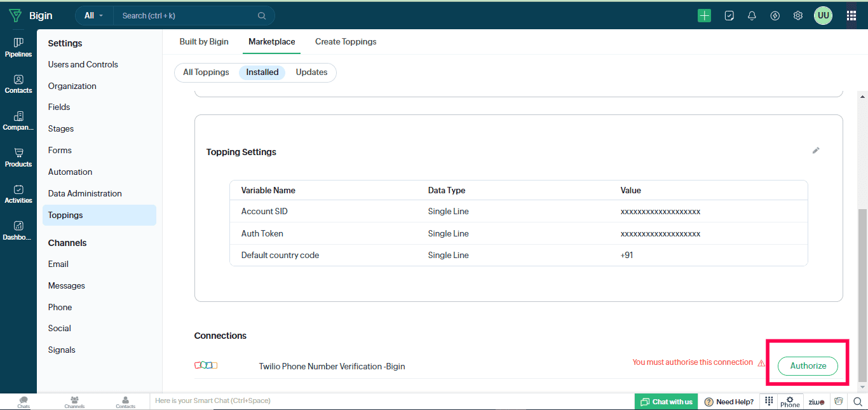
Task: Open Users and Controls settings
Action: (x=83, y=64)
